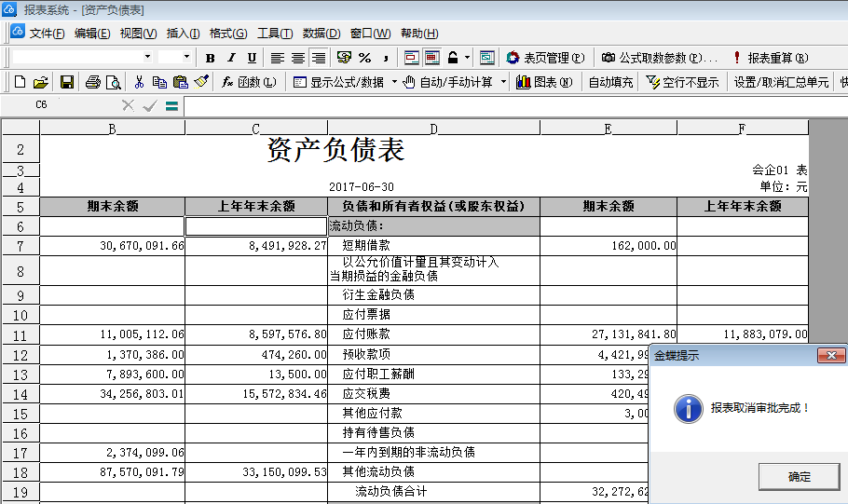Apply comma thousands separator format
848x504 pixels.
(x=386, y=58)
